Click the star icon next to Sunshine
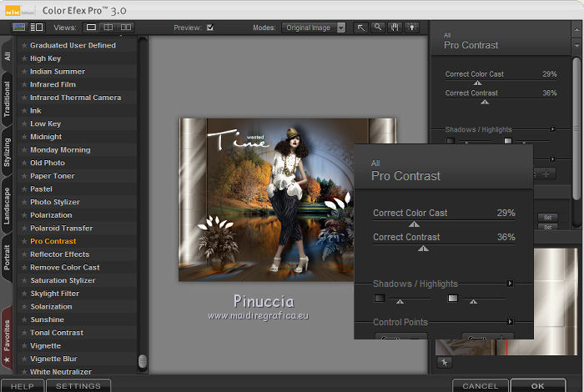This screenshot has height=392, width=584. coord(24,319)
